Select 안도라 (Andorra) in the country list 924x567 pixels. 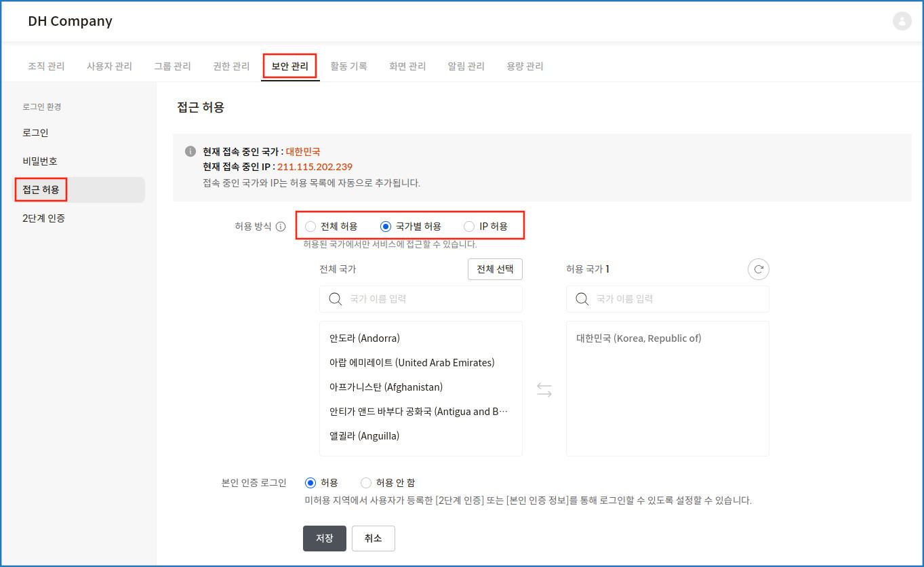pos(365,338)
